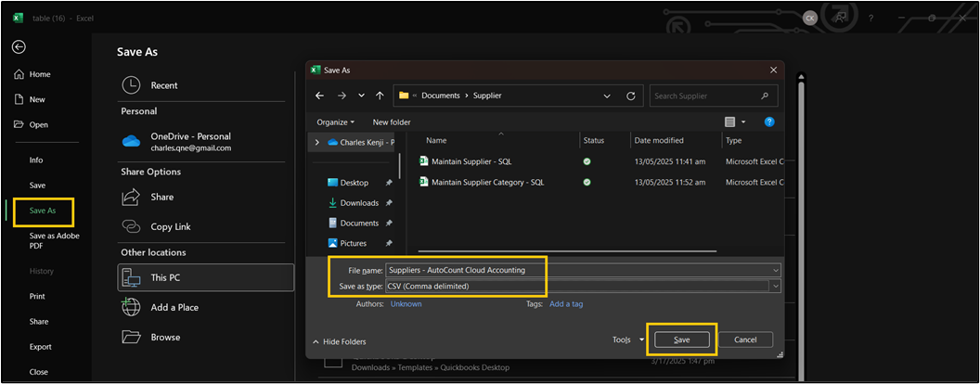Select Open in the Excel sidebar
This screenshot has width=980, height=384.
[32, 124]
